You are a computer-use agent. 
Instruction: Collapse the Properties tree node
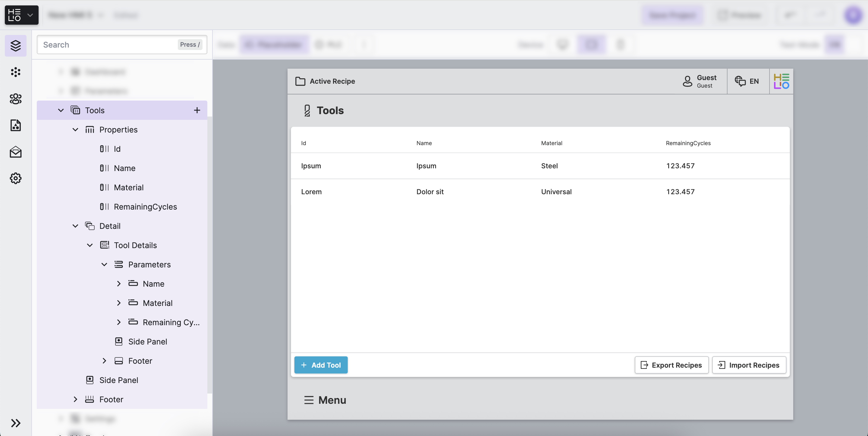pos(75,129)
